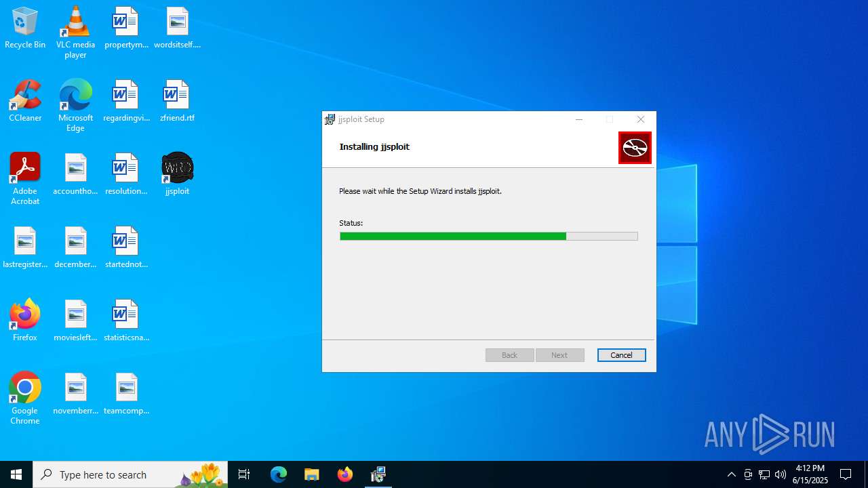Image resolution: width=868 pixels, height=488 pixels.
Task: Select the jjsploit desktop shortcut
Action: (177, 174)
